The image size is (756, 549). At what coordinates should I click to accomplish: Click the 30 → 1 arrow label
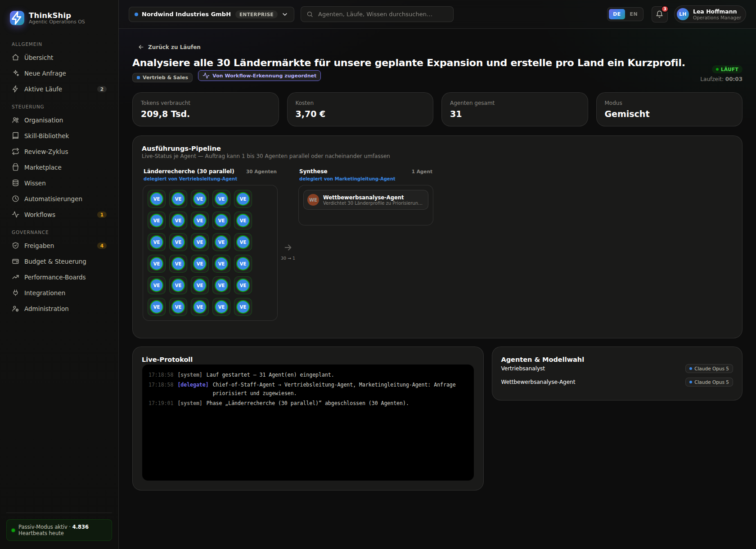click(288, 258)
